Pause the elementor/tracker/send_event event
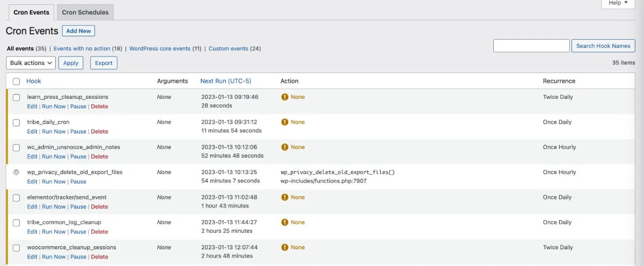The height and width of the screenshot is (266, 644). [78, 207]
